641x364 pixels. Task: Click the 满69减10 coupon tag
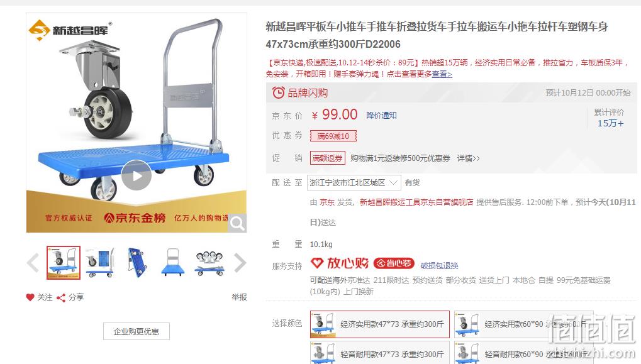click(x=333, y=136)
